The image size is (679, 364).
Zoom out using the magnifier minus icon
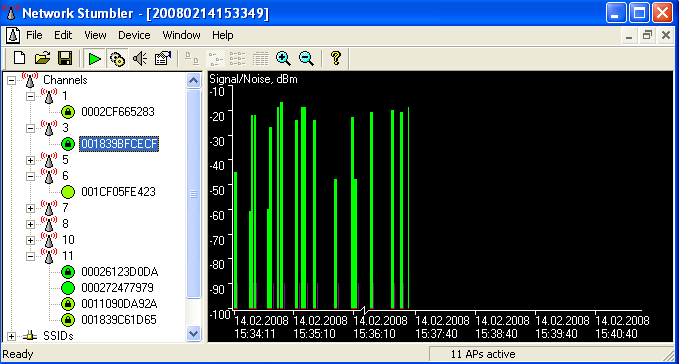click(306, 58)
